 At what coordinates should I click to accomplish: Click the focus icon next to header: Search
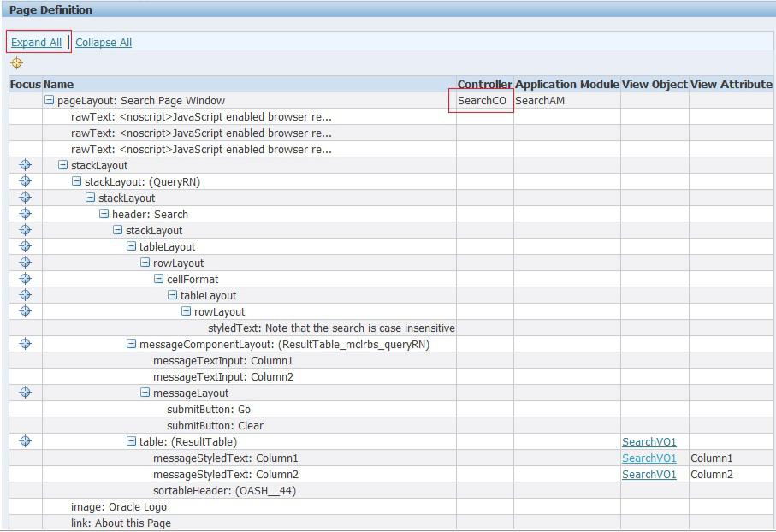[x=25, y=214]
